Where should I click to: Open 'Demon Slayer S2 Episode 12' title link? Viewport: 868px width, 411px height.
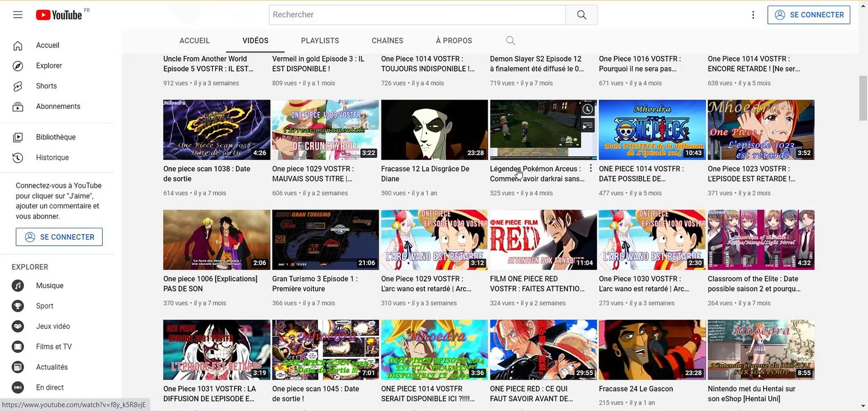[537, 64]
